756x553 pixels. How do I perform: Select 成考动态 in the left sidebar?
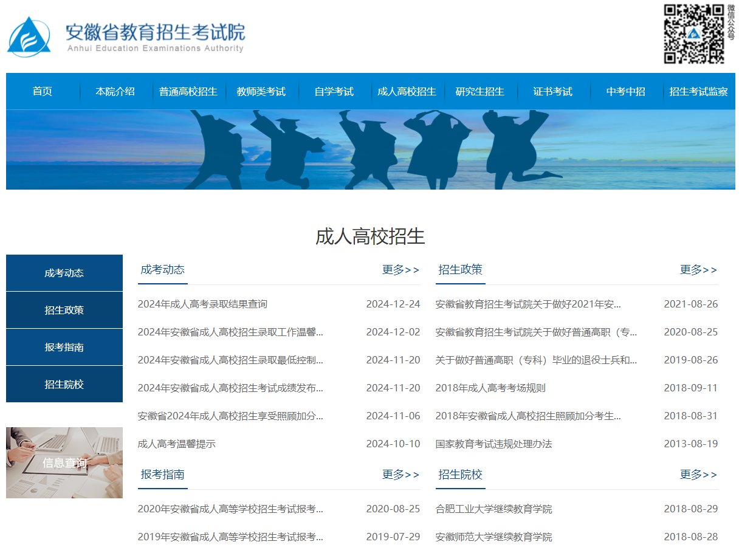(x=64, y=272)
